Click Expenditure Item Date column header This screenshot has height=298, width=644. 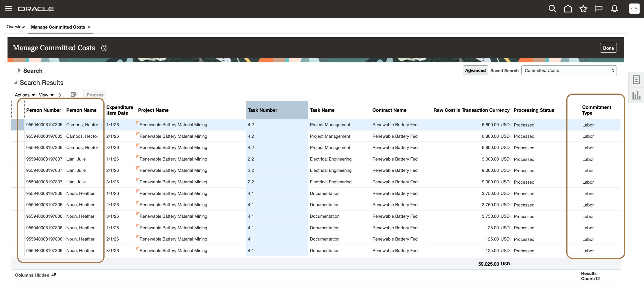pyautogui.click(x=120, y=110)
